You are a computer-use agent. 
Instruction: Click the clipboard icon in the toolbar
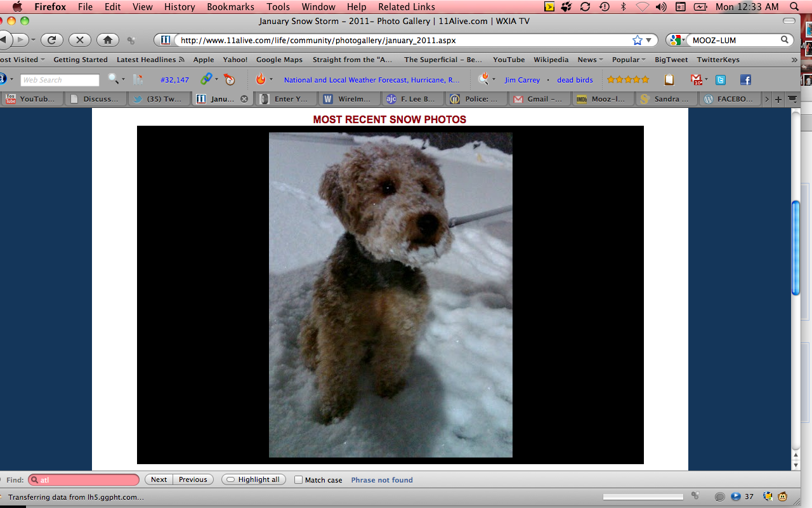pyautogui.click(x=669, y=80)
